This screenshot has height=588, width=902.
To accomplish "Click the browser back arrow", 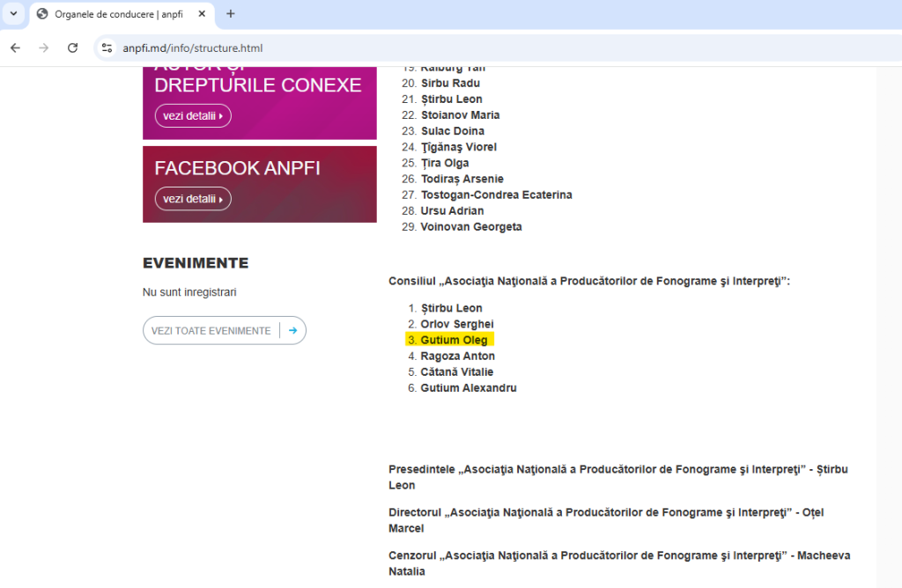I will [x=15, y=48].
